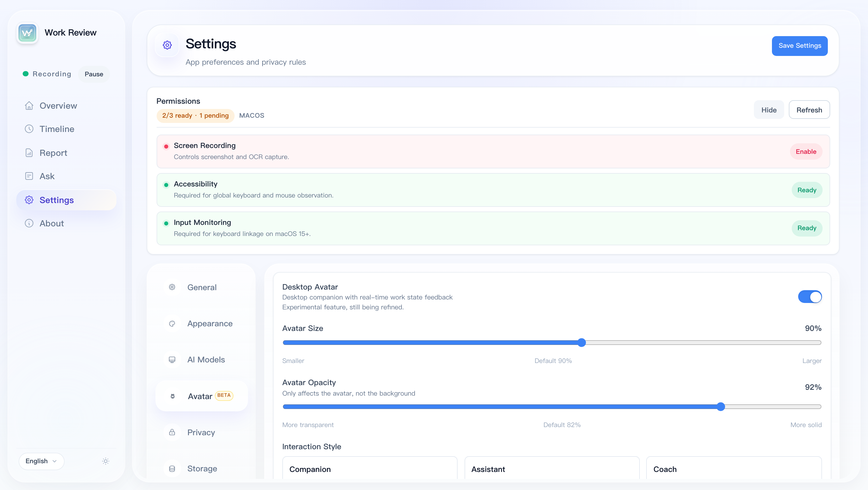Viewport: 868px width, 490px height.
Task: Click the Input Monitoring Ready badge
Action: tap(806, 228)
